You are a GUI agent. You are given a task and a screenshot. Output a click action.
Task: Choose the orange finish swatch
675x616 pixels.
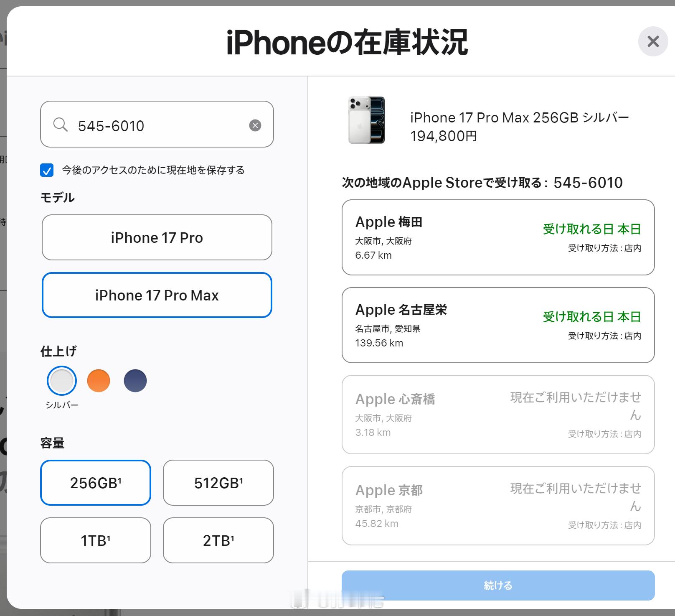[x=99, y=381]
